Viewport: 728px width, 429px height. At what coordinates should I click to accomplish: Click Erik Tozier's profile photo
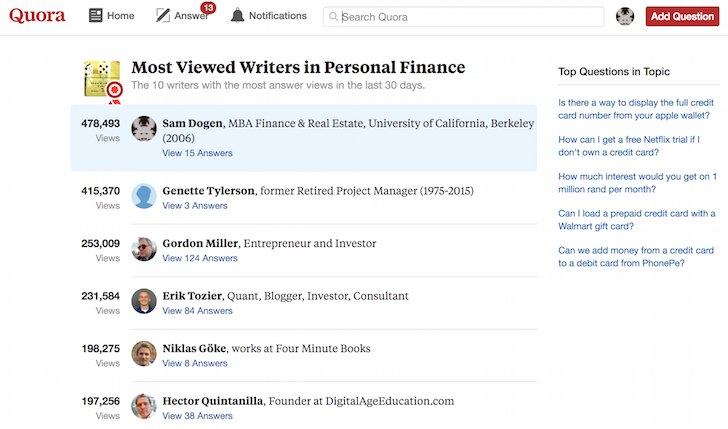click(144, 301)
